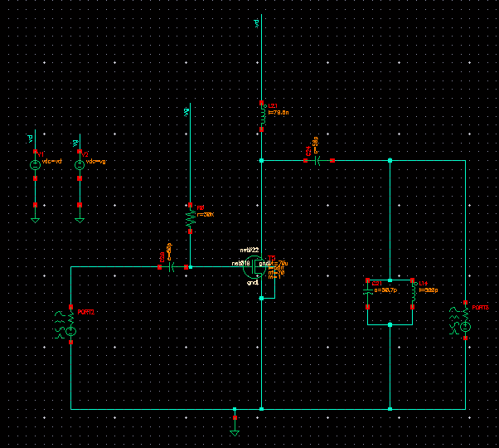Screen dimensions: 499x448
Task: Click the bottom pin of inductor L21
Action: (x=262, y=129)
